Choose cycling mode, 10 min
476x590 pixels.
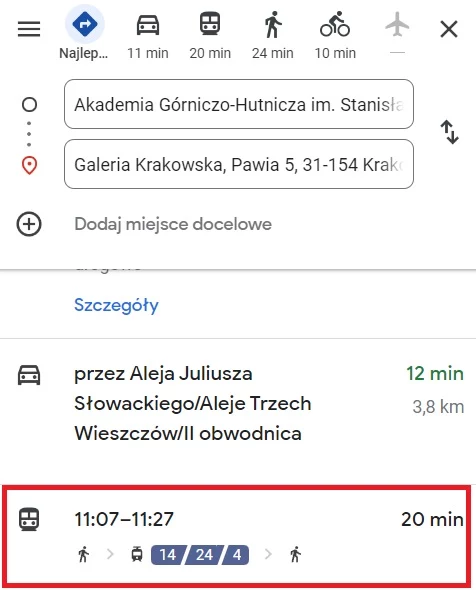click(x=335, y=36)
